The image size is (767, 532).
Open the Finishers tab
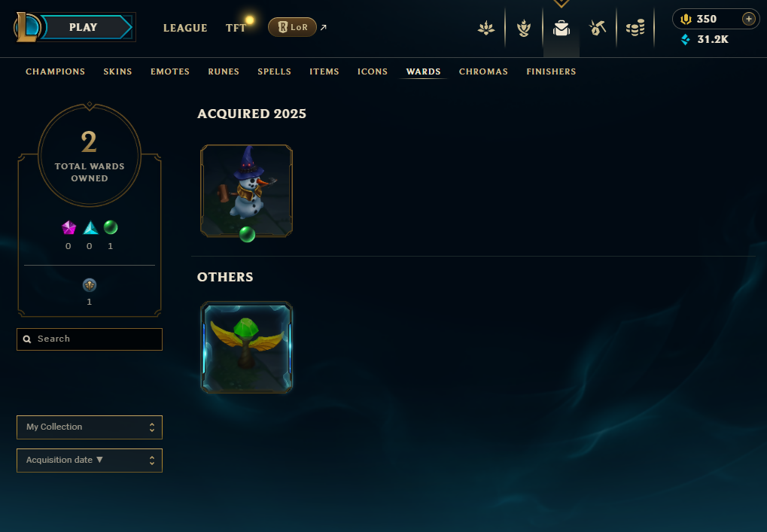[x=551, y=71]
